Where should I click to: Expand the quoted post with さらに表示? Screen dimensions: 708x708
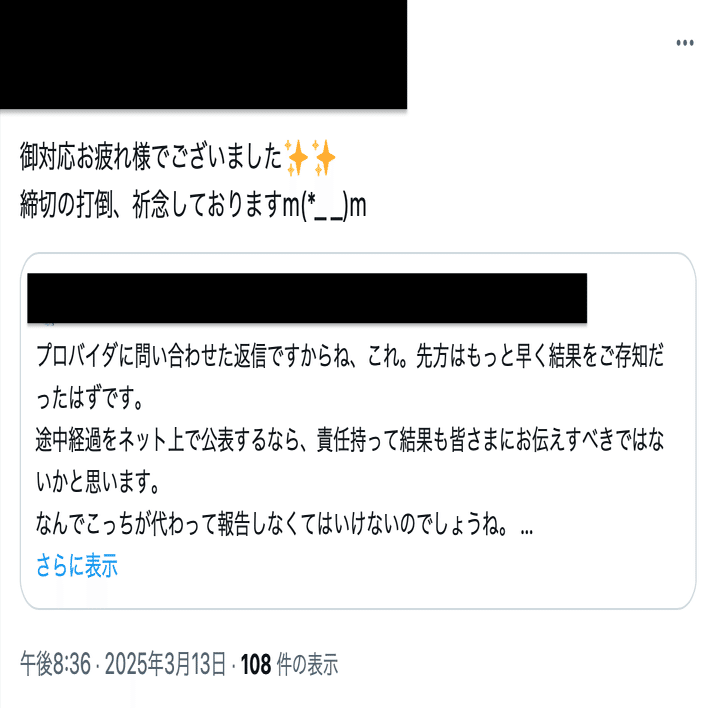[77, 565]
